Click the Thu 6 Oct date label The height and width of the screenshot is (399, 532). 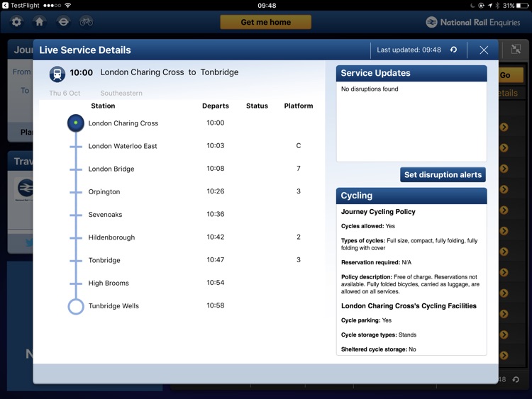[65, 93]
